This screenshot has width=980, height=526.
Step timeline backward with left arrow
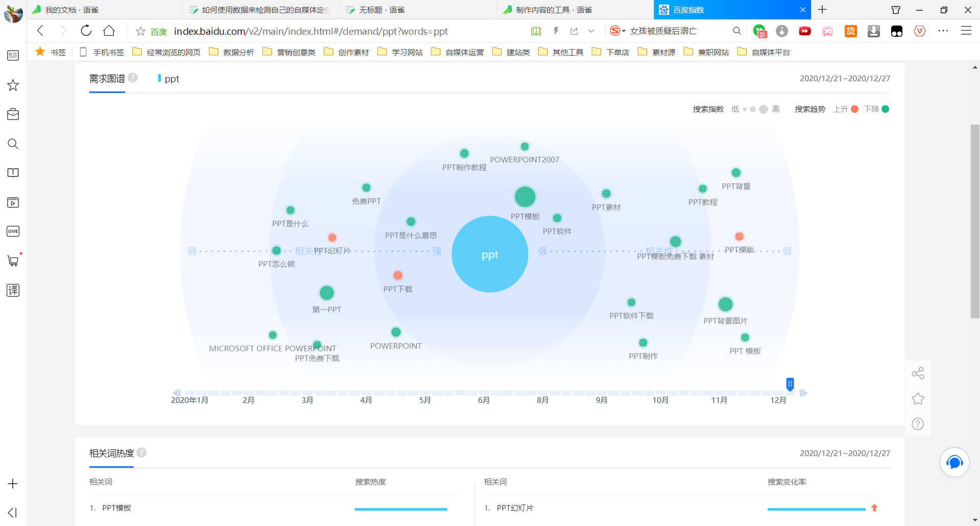point(177,393)
